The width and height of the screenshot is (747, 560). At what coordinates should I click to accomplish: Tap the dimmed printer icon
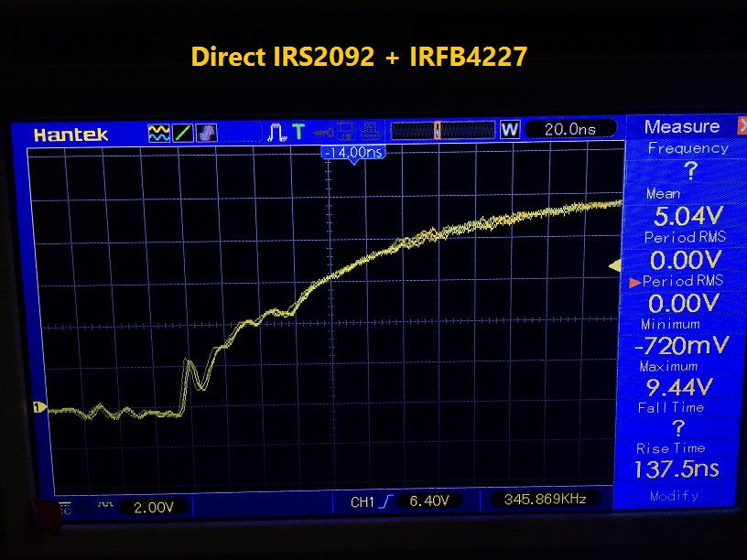tap(370, 131)
